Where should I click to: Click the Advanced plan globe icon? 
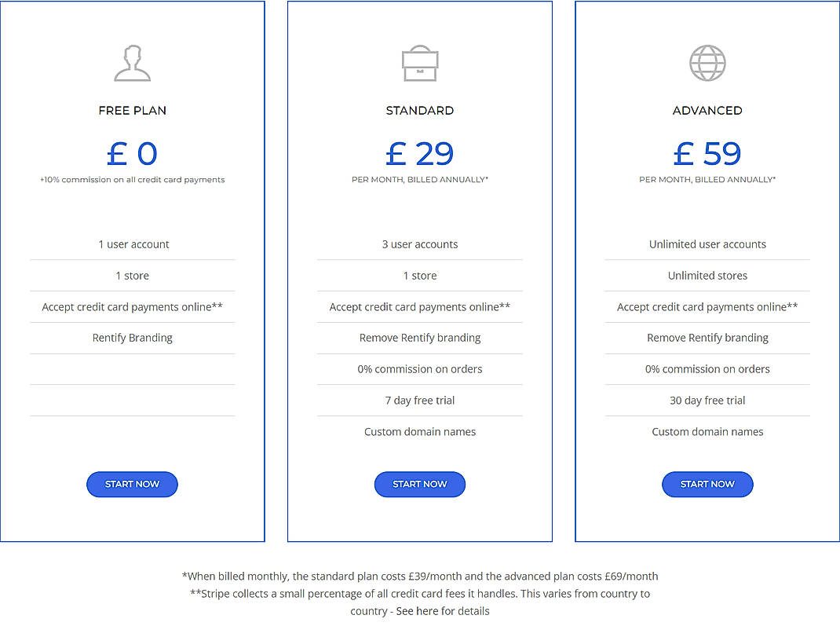point(707,64)
